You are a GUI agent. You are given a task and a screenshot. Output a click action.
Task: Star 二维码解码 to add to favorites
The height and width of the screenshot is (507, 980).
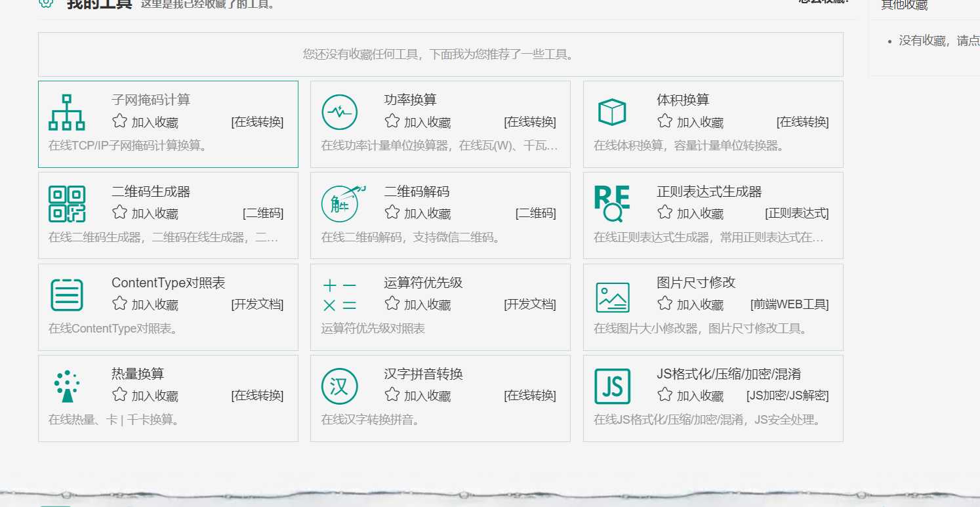[x=392, y=212]
